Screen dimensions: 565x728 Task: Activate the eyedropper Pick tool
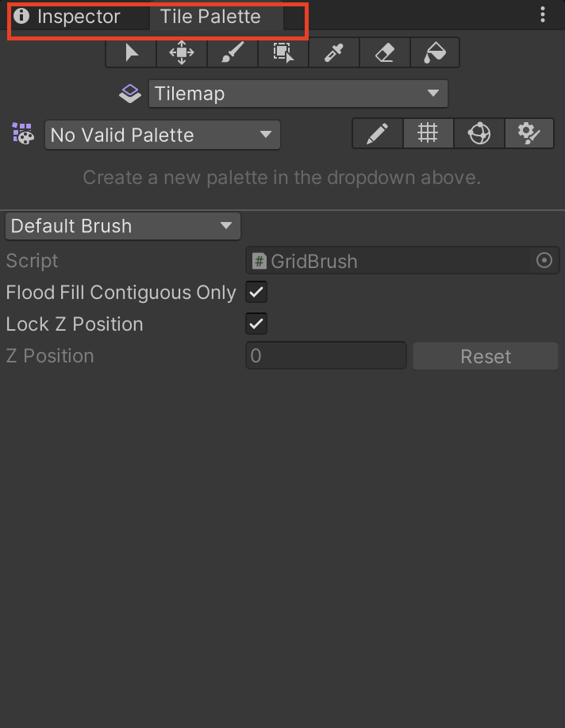click(x=333, y=53)
